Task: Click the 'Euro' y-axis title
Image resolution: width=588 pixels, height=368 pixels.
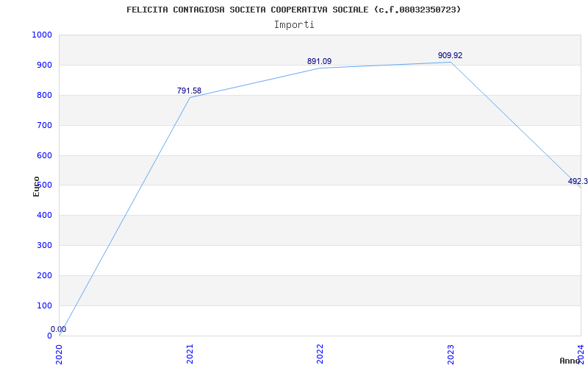Action: pos(36,186)
